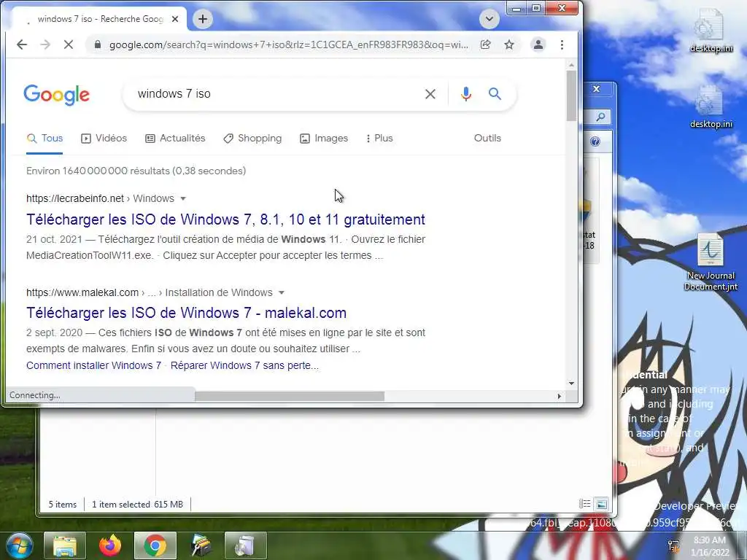Click the horizontal scrollbar right arrow in Chrome

(560, 396)
